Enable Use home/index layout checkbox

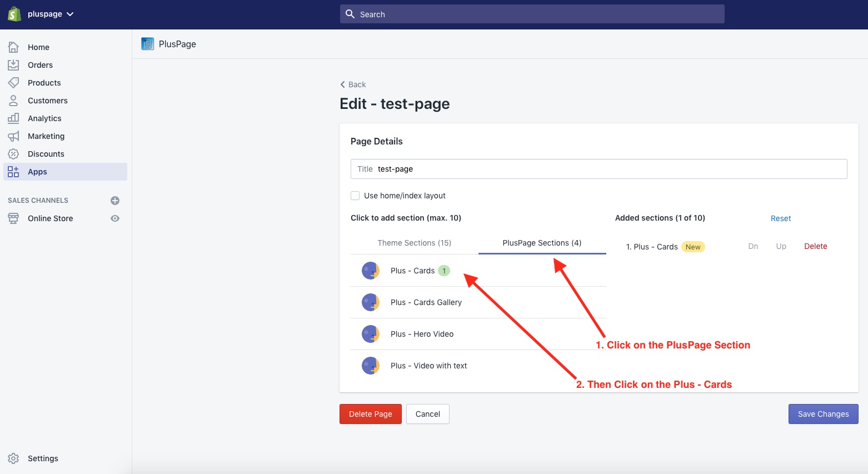(355, 196)
